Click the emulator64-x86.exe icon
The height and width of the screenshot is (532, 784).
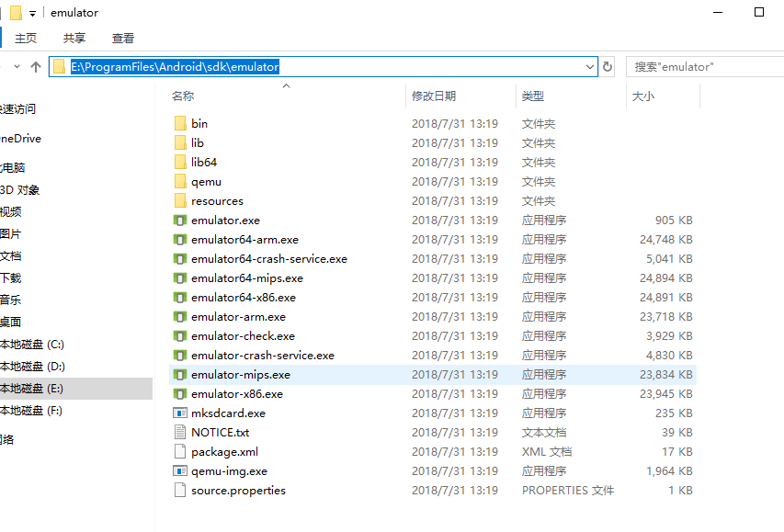point(180,298)
